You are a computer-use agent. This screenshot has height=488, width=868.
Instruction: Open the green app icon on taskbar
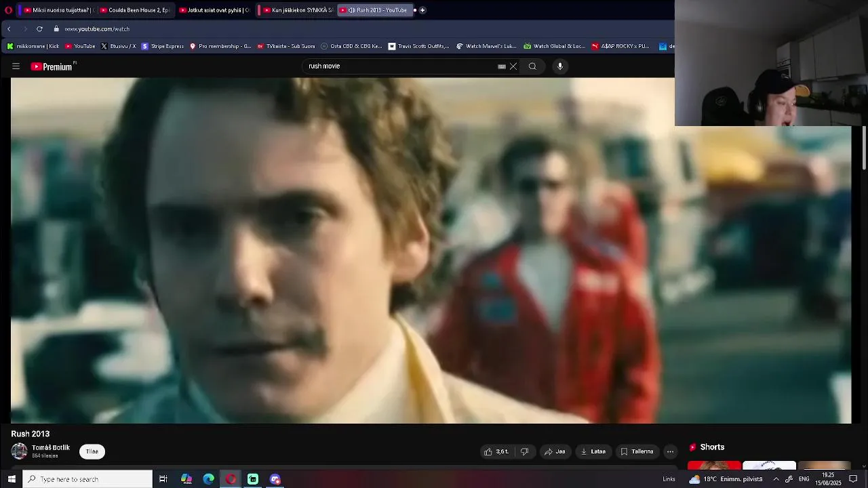click(x=253, y=479)
